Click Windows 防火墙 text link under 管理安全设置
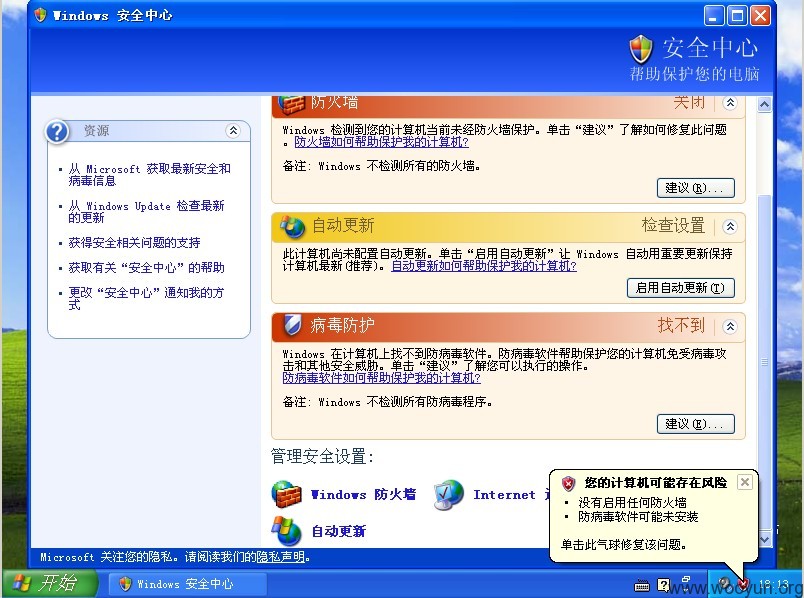 click(363, 494)
